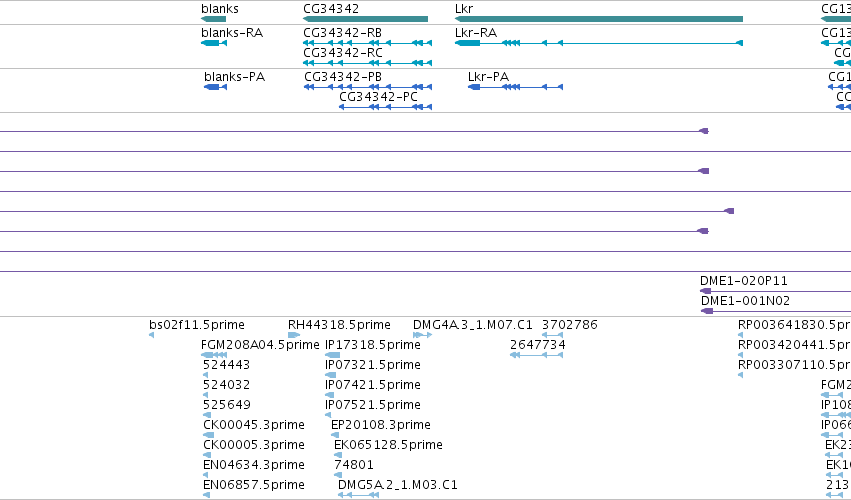Select the blanks-RA transcript label
This screenshot has width=851, height=500.
coord(232,33)
